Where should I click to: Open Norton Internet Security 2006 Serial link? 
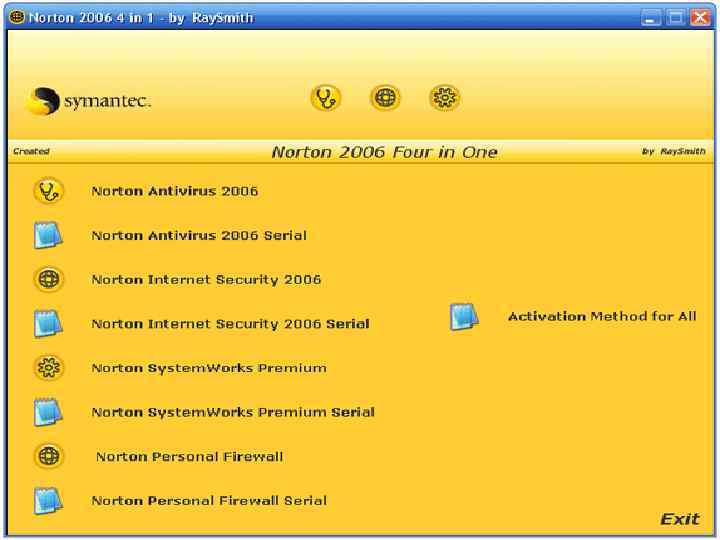(x=231, y=324)
